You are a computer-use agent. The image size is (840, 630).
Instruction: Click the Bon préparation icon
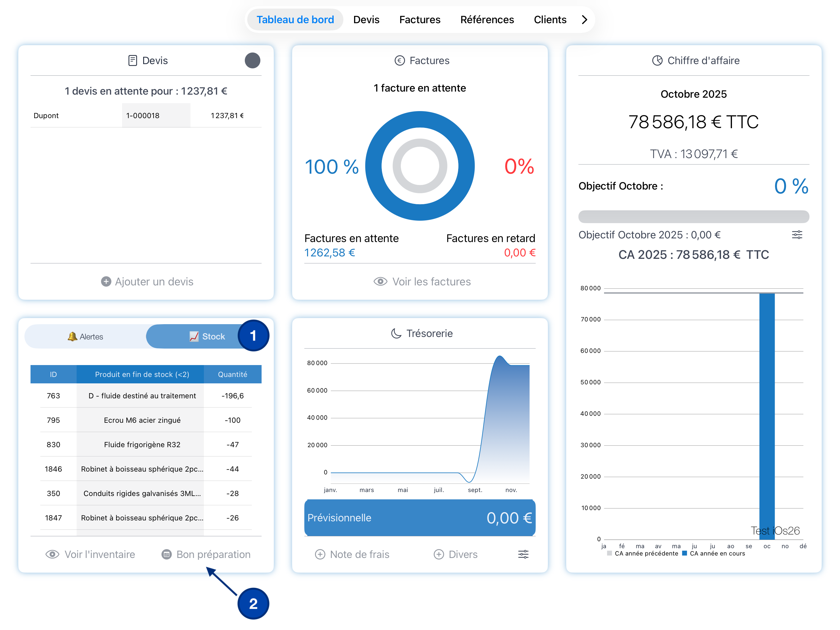pos(166,554)
